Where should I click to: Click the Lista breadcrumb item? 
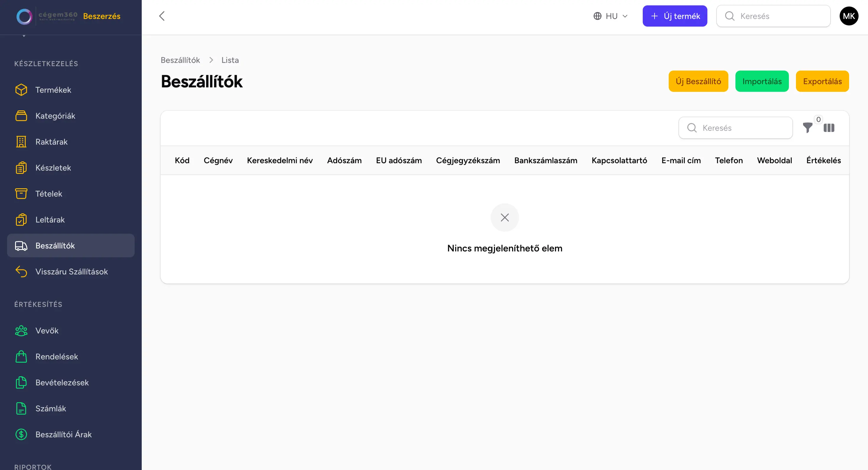230,60
